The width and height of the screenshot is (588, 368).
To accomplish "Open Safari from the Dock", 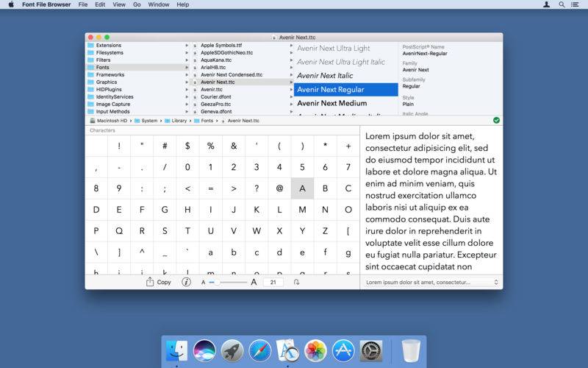I will pos(260,350).
